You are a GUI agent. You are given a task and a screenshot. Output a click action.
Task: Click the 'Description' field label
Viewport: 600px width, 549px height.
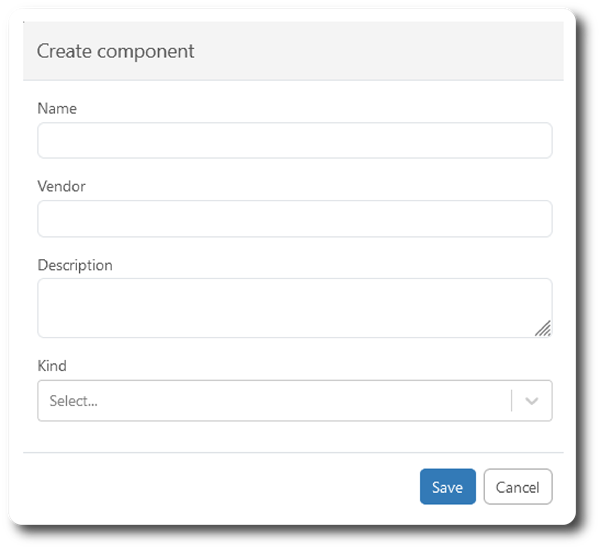(x=75, y=265)
